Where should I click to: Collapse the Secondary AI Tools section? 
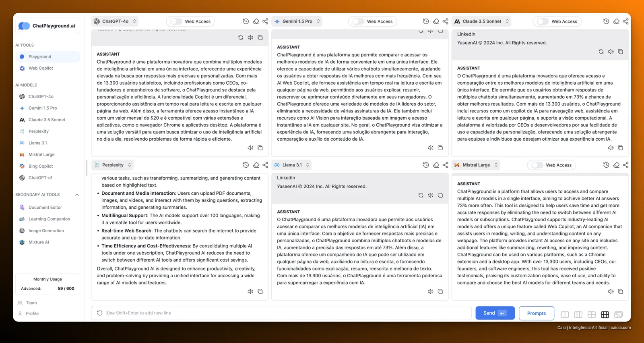point(77,195)
